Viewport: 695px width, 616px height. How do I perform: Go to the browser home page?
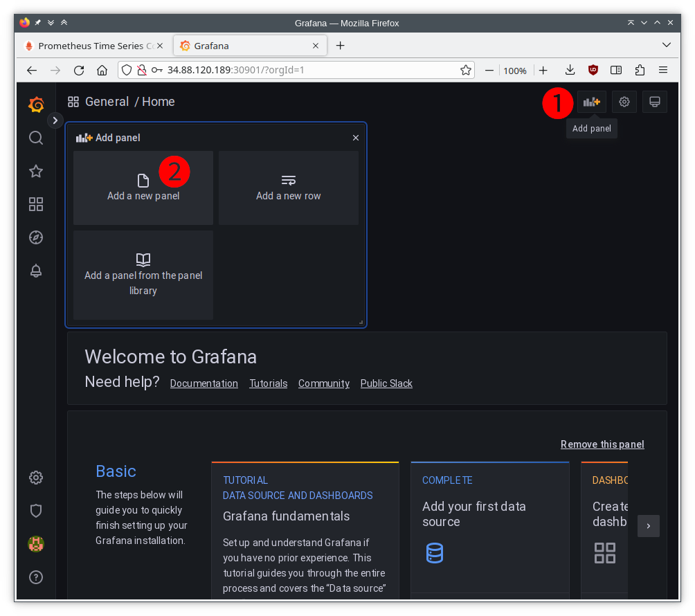102,70
